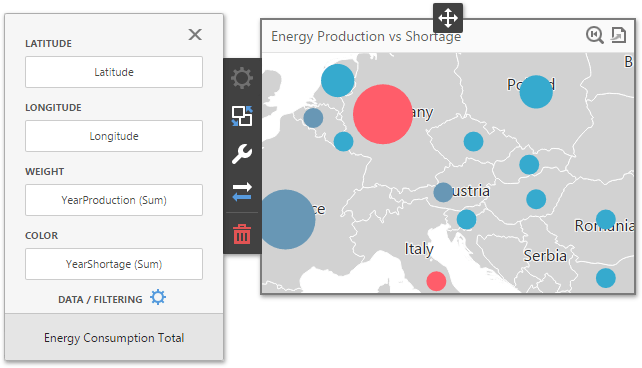Click the gray-blue bubble over Austria
Image resolution: width=642 pixels, height=368 pixels.
pos(443,192)
